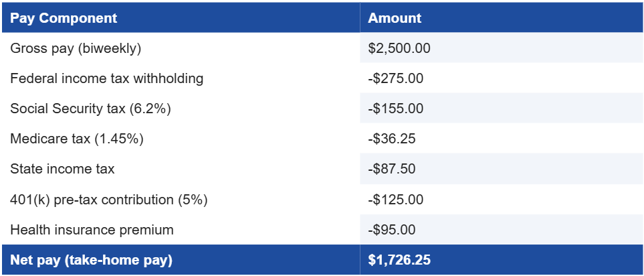Click the State income tax label
Screen dimensions: 644x276
pos(62,169)
